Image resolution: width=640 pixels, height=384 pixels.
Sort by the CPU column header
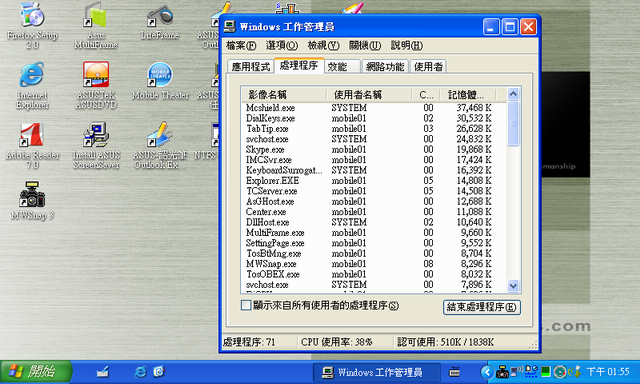(426, 95)
